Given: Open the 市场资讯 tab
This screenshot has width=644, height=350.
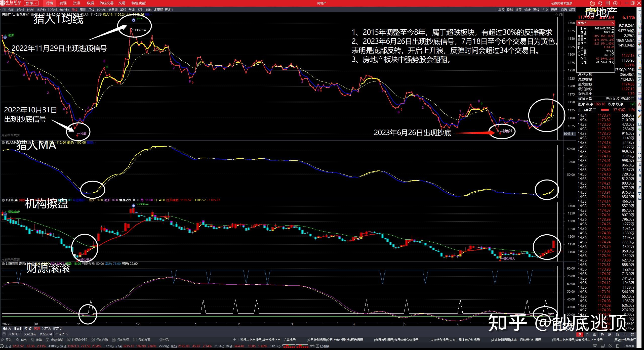Looking at the screenshot, I should pos(61,334).
